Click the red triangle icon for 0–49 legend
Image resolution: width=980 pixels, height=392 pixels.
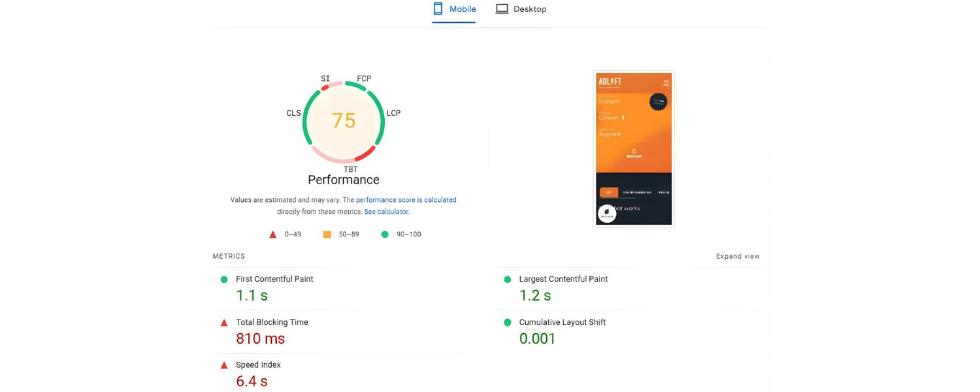[x=272, y=234]
